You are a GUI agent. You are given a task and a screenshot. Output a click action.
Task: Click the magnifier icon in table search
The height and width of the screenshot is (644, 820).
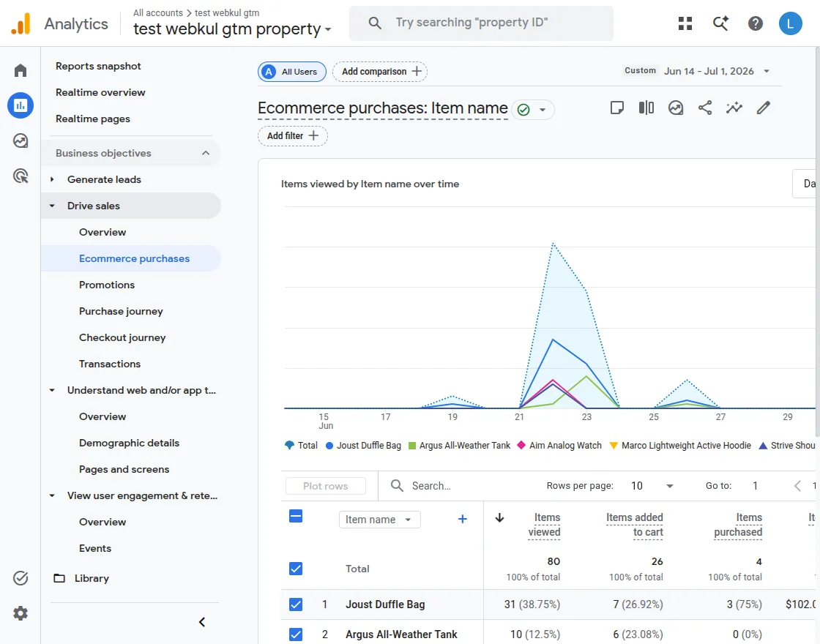click(397, 486)
